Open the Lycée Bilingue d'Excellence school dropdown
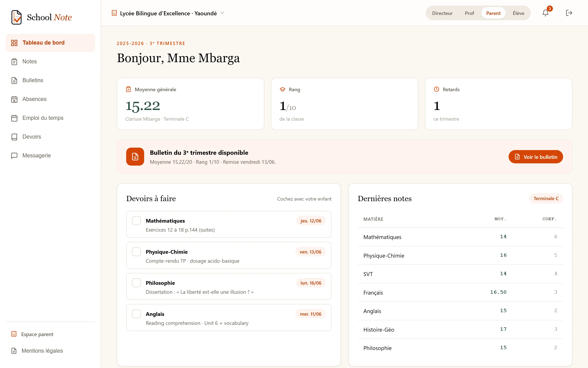Viewport: 588px width, 368px height. [168, 13]
